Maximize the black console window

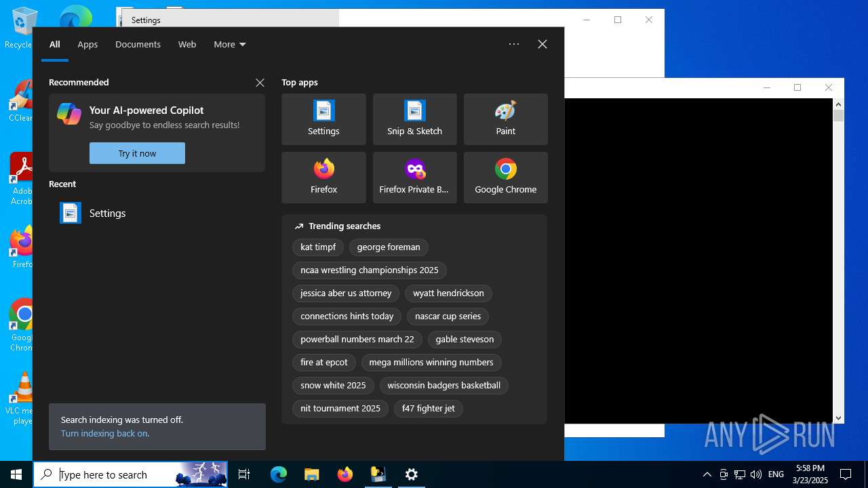coord(797,87)
